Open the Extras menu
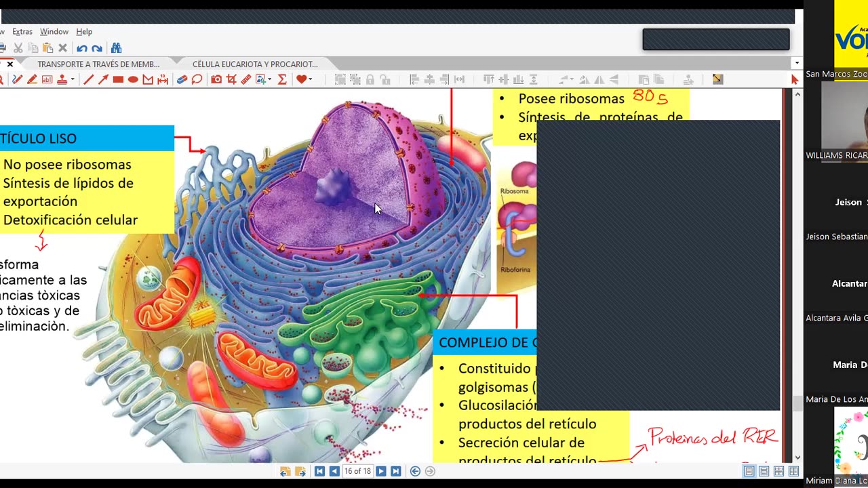The image size is (868, 488). [x=22, y=32]
